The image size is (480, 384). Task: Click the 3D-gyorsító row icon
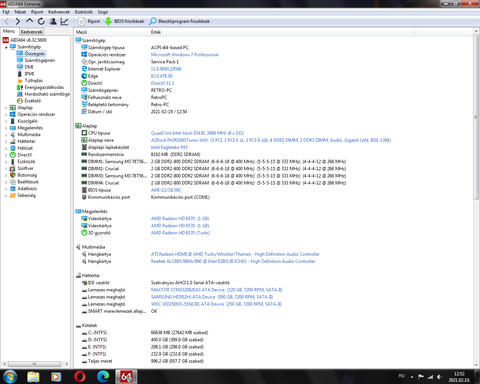pyautogui.click(x=84, y=233)
